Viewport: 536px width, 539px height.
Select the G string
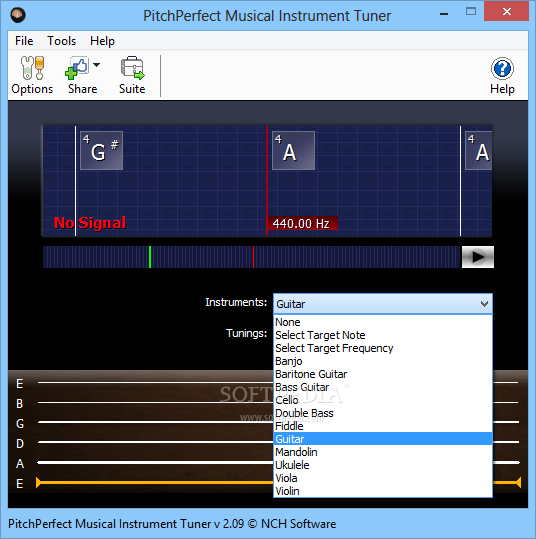155,422
